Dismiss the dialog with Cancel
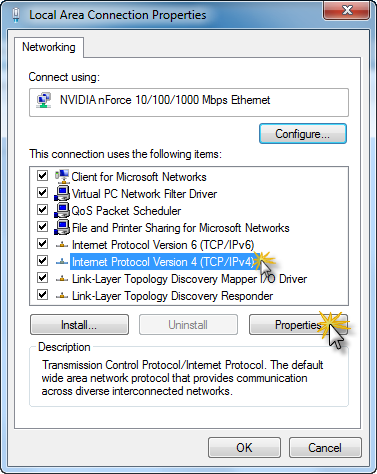377x474 pixels. click(x=325, y=448)
